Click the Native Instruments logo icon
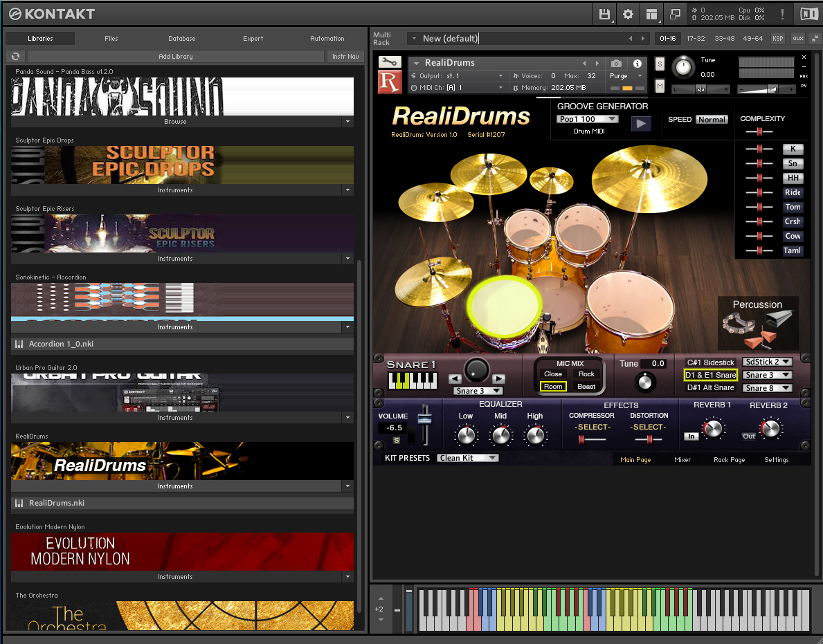Viewport: 823px width, 644px height. 809,14
